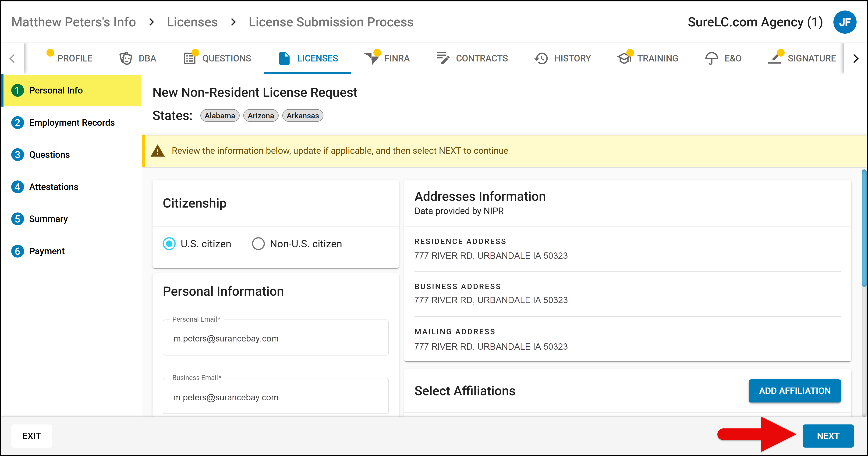This screenshot has height=456, width=868.
Task: Click the Arkansas state chip
Action: 303,116
